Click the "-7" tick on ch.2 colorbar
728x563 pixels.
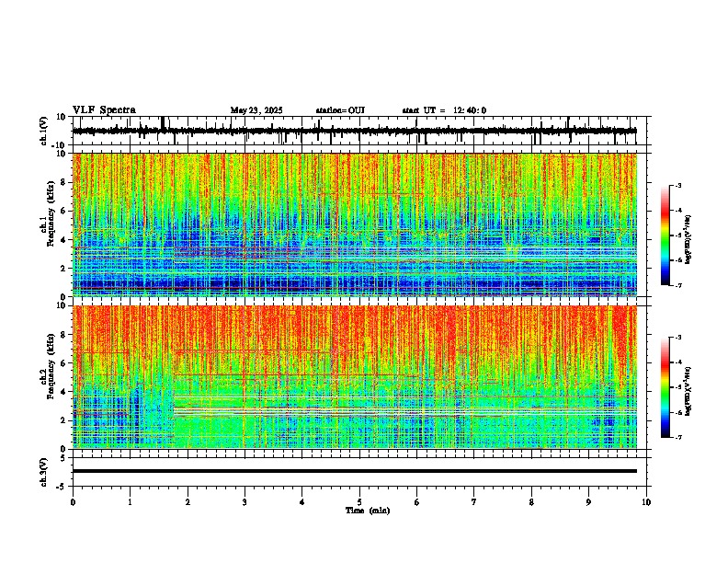click(678, 437)
